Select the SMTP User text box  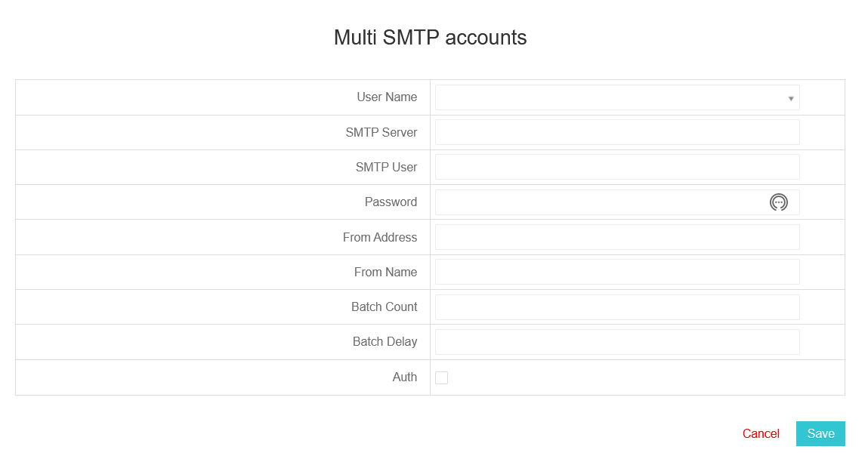pyautogui.click(x=617, y=167)
